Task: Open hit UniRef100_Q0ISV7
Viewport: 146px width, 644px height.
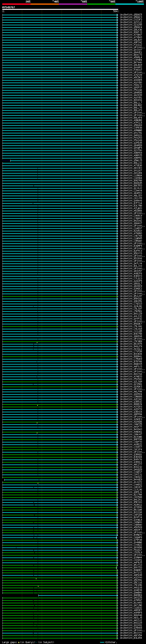Action: click(131, 50)
